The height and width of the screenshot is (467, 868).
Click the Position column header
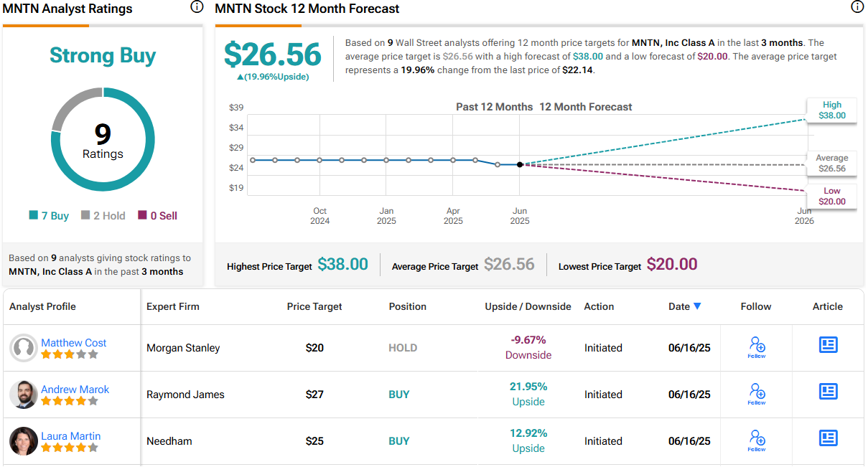[408, 306]
